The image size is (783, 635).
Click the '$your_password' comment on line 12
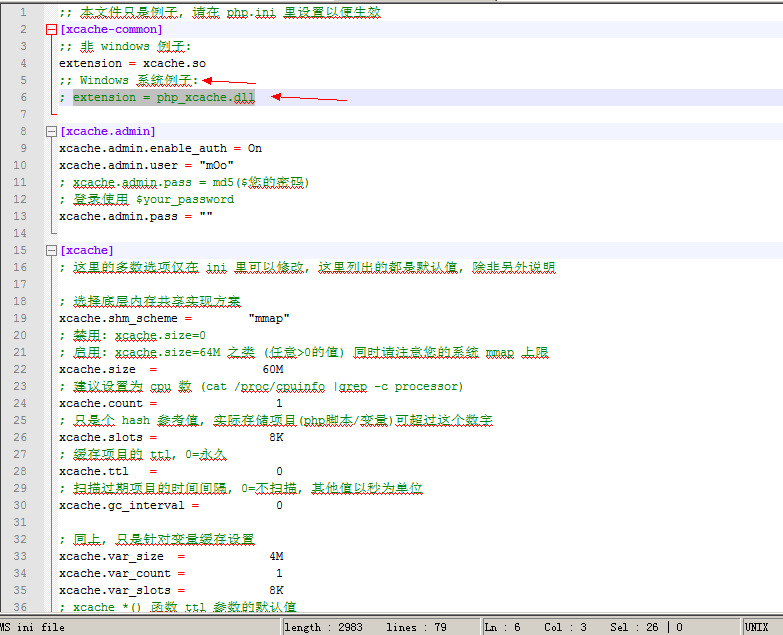(x=185, y=199)
